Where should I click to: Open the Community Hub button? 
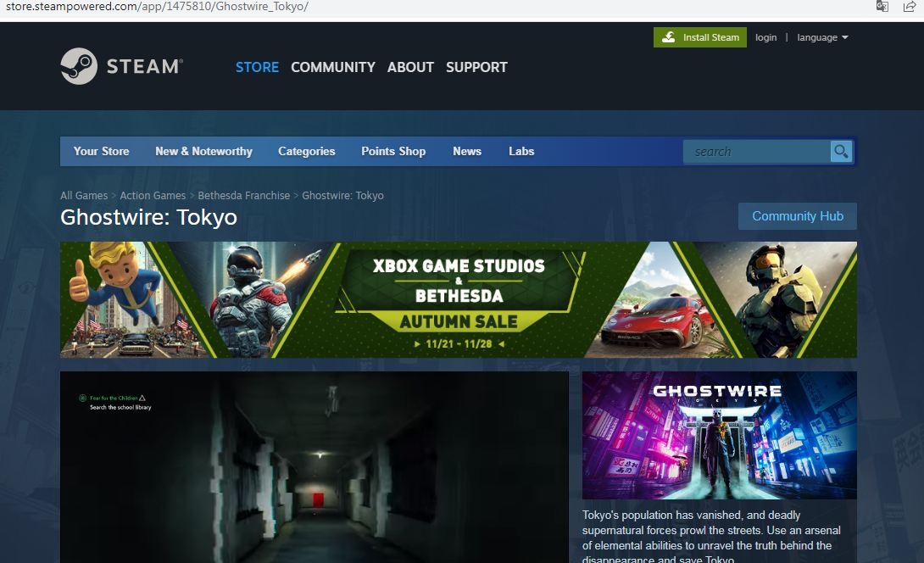[798, 216]
